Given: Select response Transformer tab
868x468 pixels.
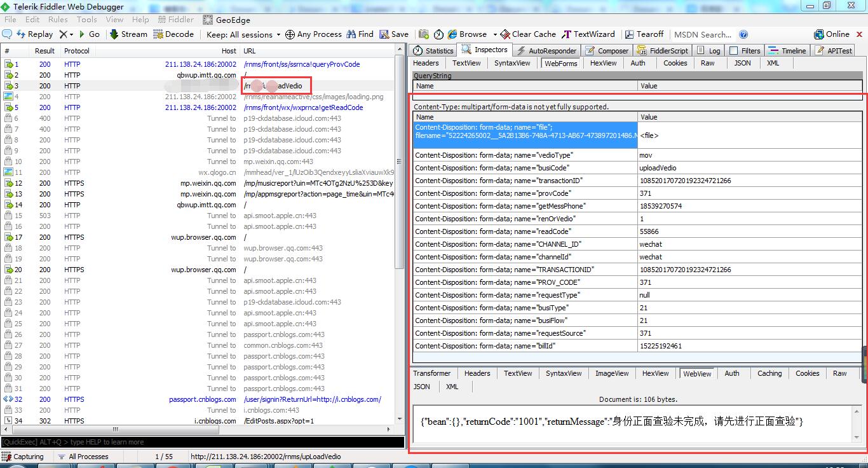Looking at the screenshot, I should point(431,373).
